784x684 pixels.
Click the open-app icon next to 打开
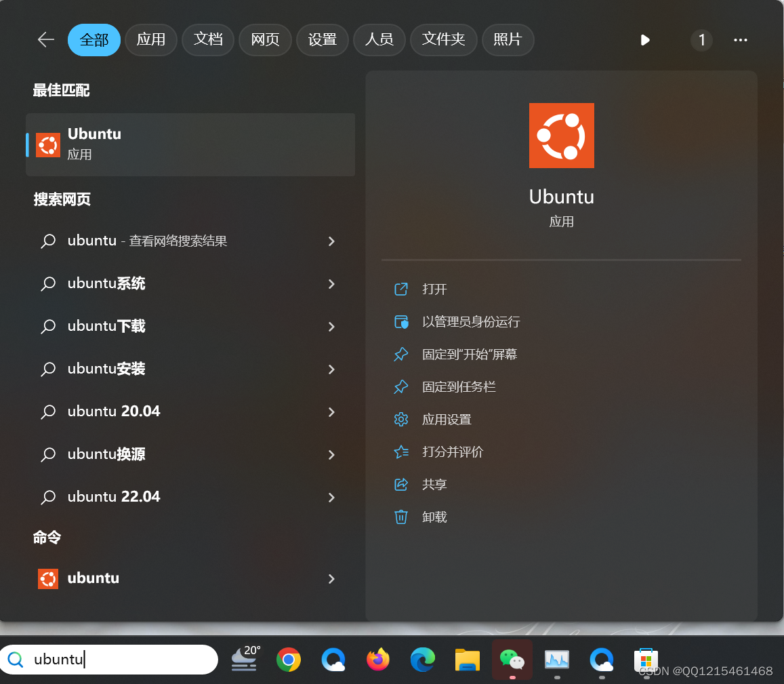click(x=401, y=289)
